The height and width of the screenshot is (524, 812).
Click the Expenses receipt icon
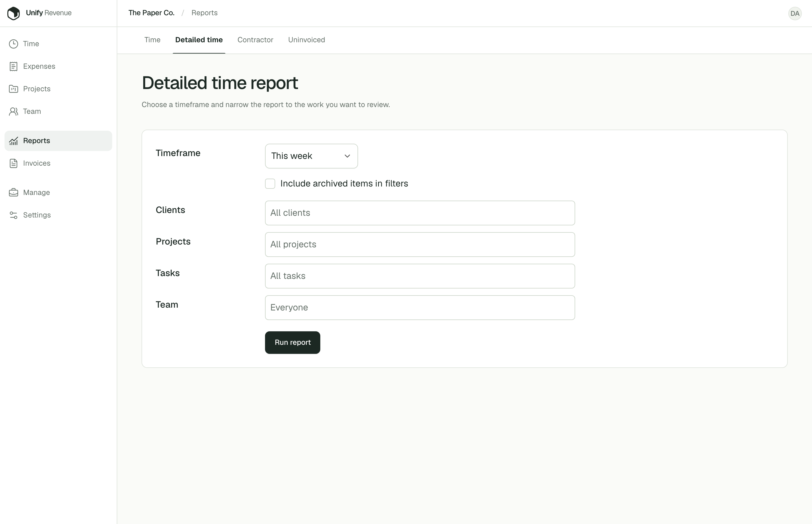click(14, 66)
